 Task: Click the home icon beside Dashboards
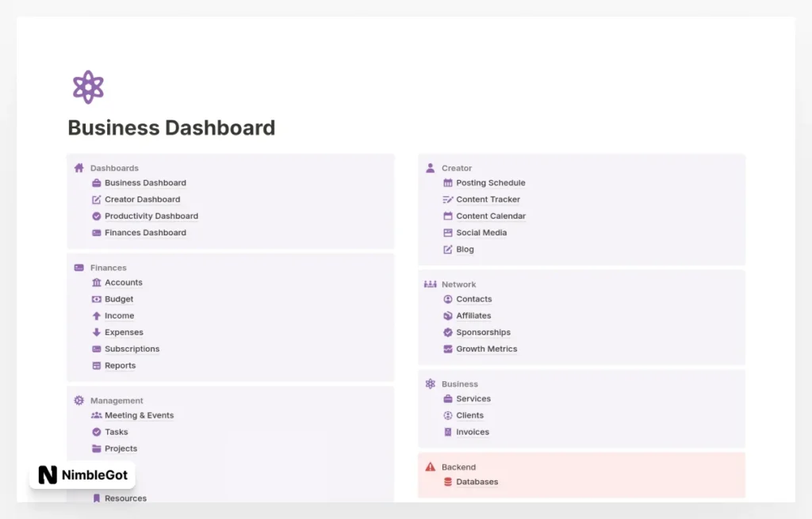pyautogui.click(x=79, y=168)
